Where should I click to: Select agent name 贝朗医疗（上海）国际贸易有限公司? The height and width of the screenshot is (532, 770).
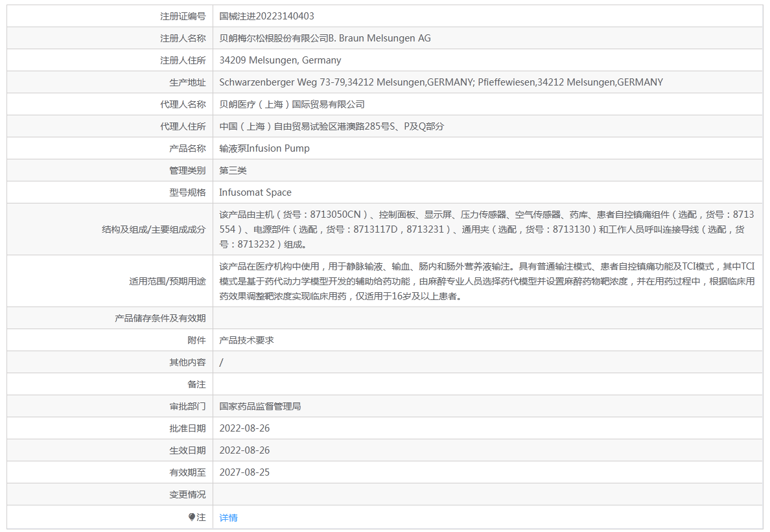coord(292,104)
